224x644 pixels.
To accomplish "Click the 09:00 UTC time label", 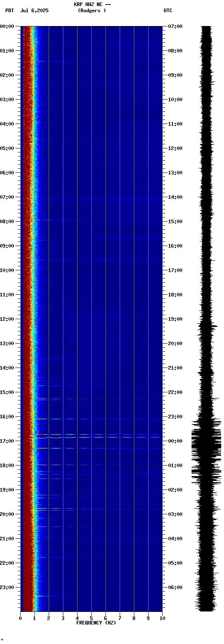I will coord(175,75).
